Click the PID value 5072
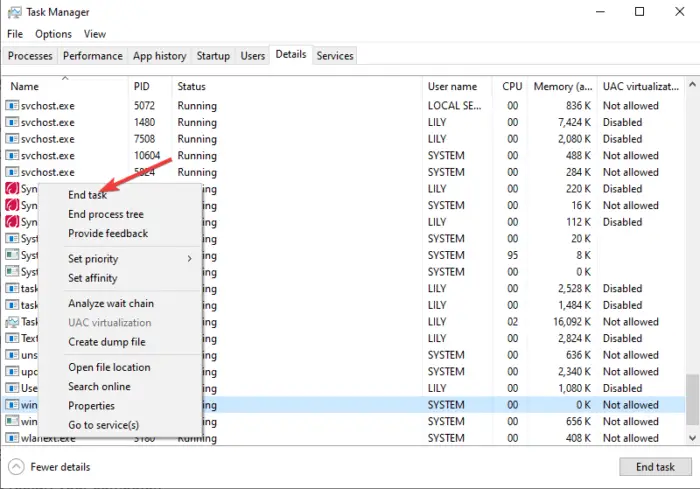The width and height of the screenshot is (700, 489). 144,105
